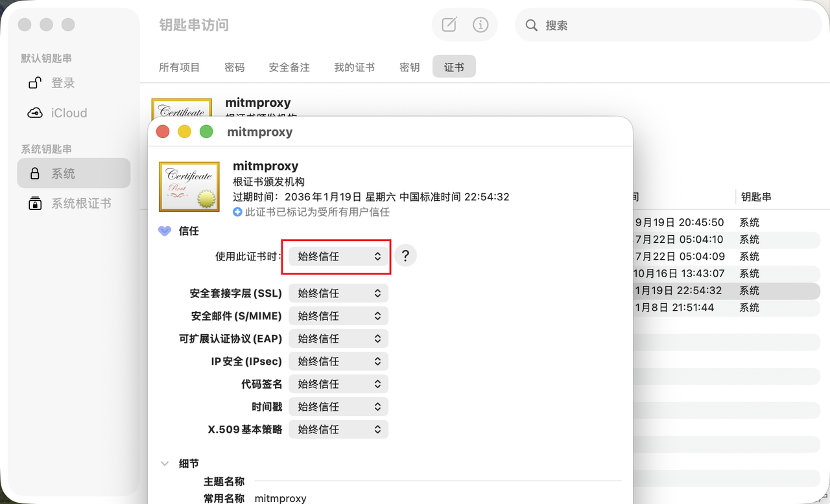
Task: Click the certificate icon next to mitmproxy
Action: 189,187
